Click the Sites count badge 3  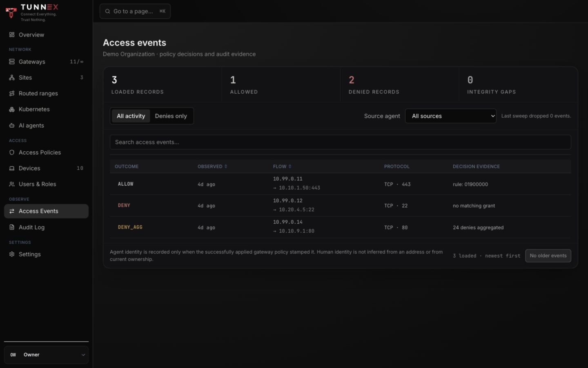tap(82, 78)
